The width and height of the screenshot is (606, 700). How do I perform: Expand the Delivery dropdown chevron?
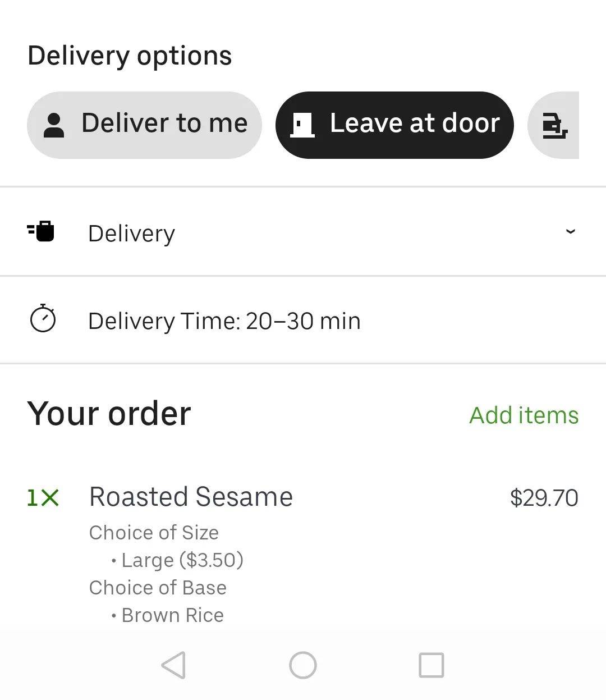point(570,231)
